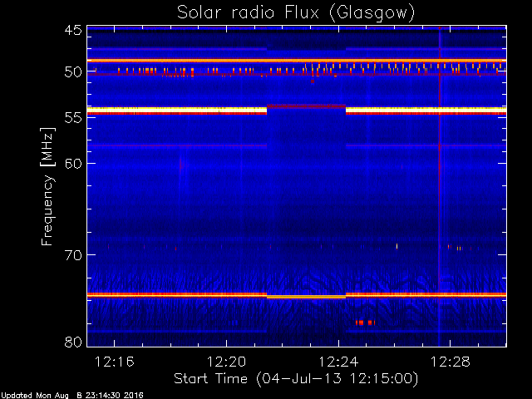532x399 pixels.
Task: Click the red burst pair near 78 MHz
Action: coord(366,323)
